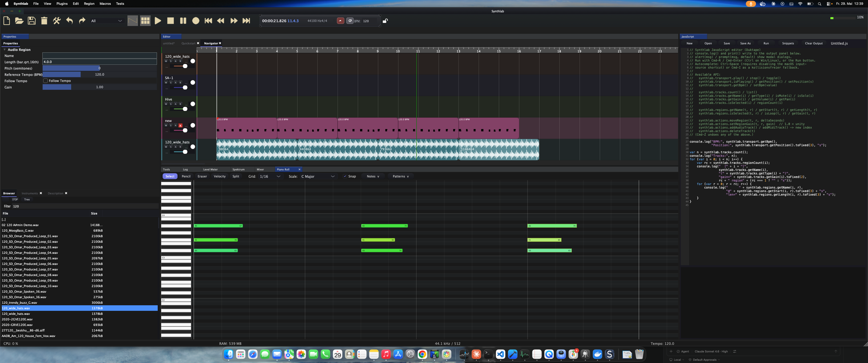Toggle the automation curve view icon
This screenshot has width=868, height=363.
pos(133,21)
